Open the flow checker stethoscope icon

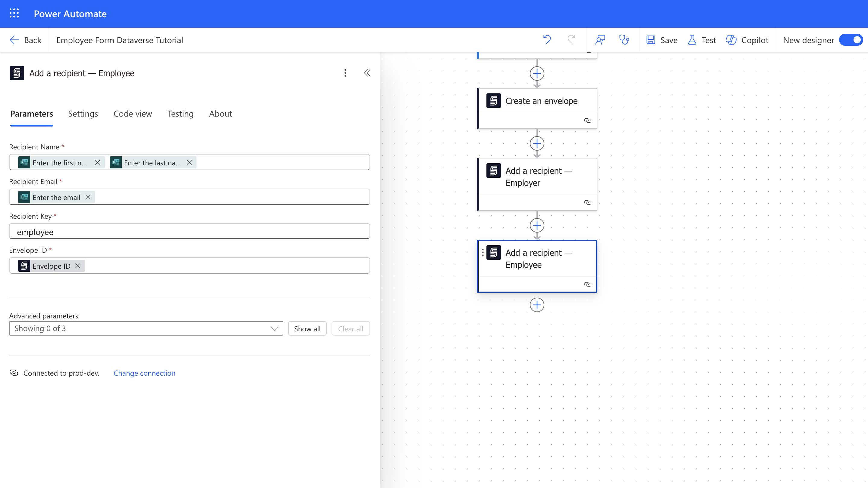click(624, 40)
